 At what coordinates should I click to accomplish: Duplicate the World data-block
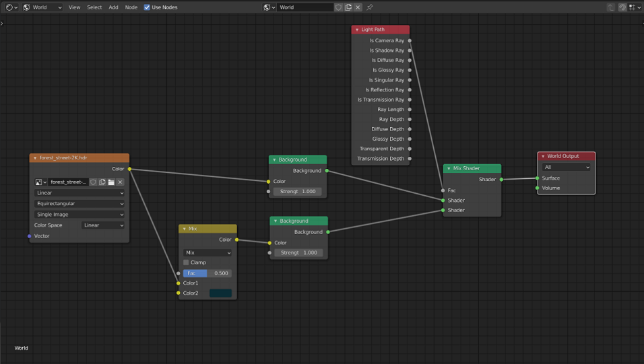point(348,7)
